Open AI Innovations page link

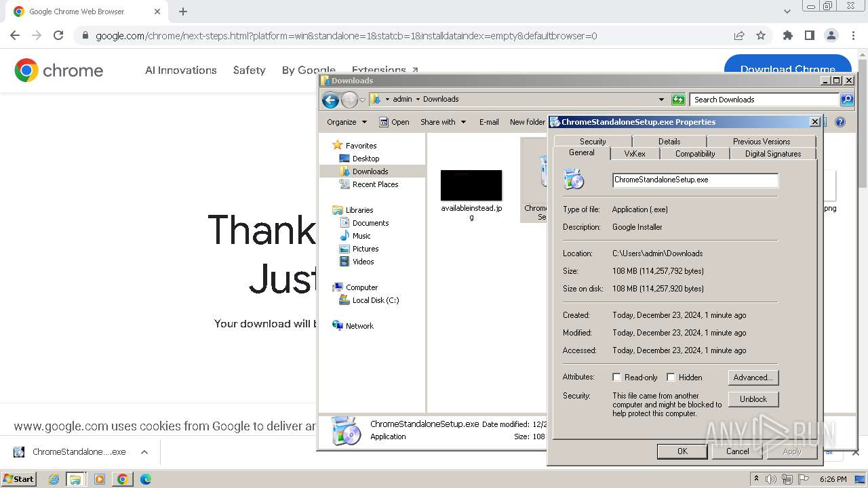(x=181, y=70)
